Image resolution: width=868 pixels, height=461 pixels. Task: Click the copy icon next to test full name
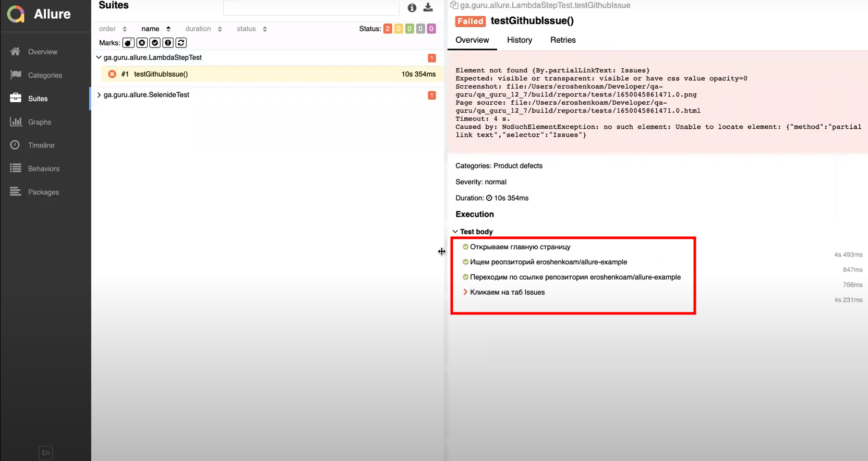pyautogui.click(x=454, y=5)
